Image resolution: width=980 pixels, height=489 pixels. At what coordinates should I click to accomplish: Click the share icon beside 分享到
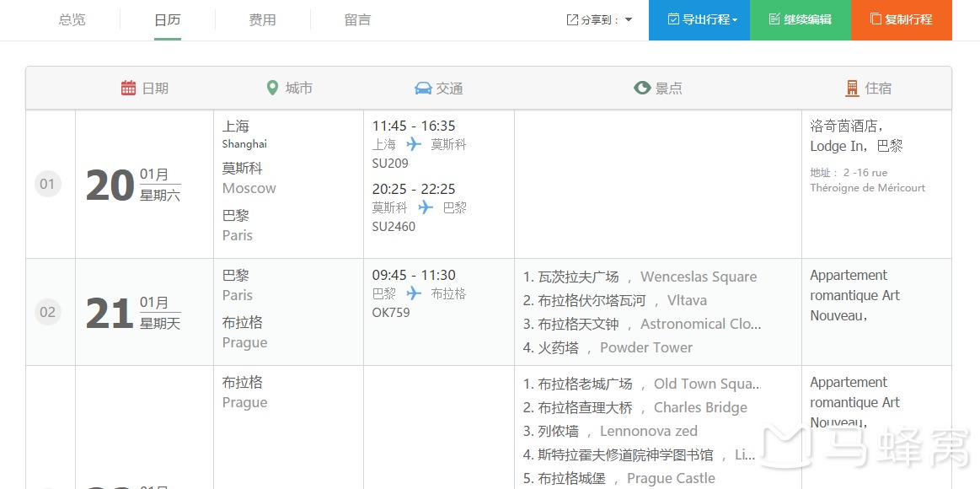pos(572,20)
